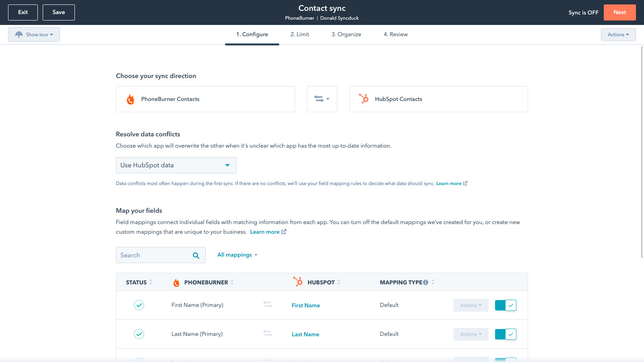This screenshot has height=362, width=644.
Task: Toggle off the Last Name mapping
Action: point(506,334)
